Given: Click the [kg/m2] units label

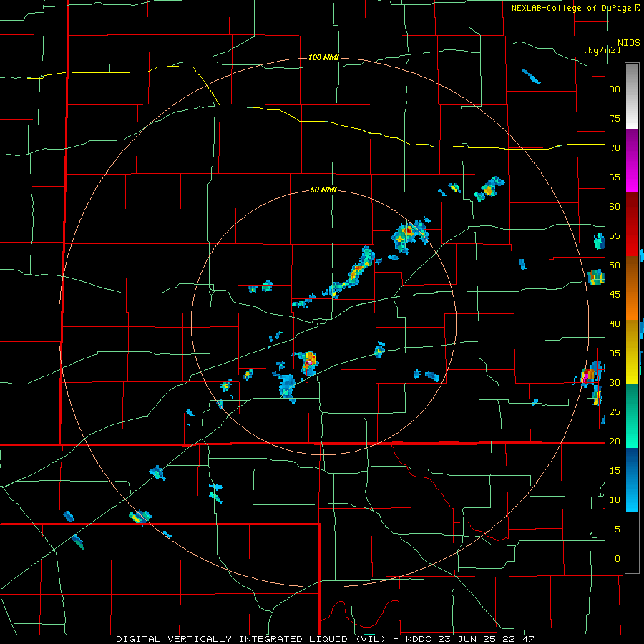Looking at the screenshot, I should pyautogui.click(x=602, y=50).
